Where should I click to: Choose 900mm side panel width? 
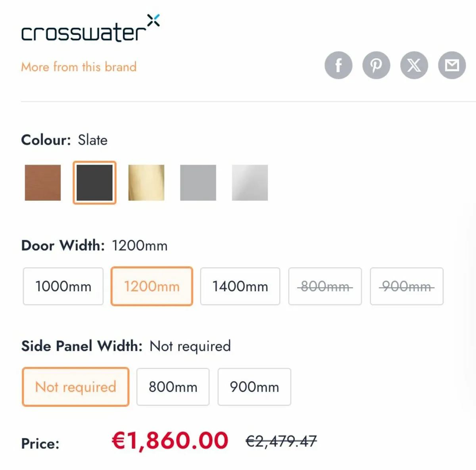tap(254, 387)
